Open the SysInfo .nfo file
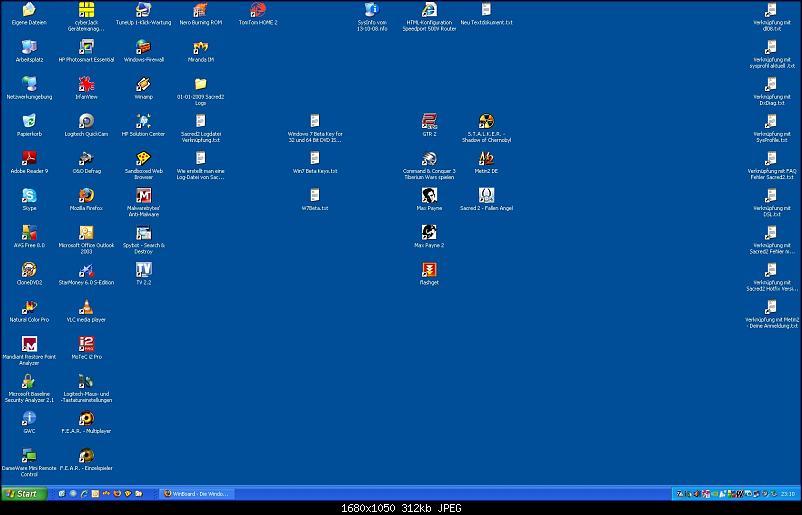 coord(372,10)
